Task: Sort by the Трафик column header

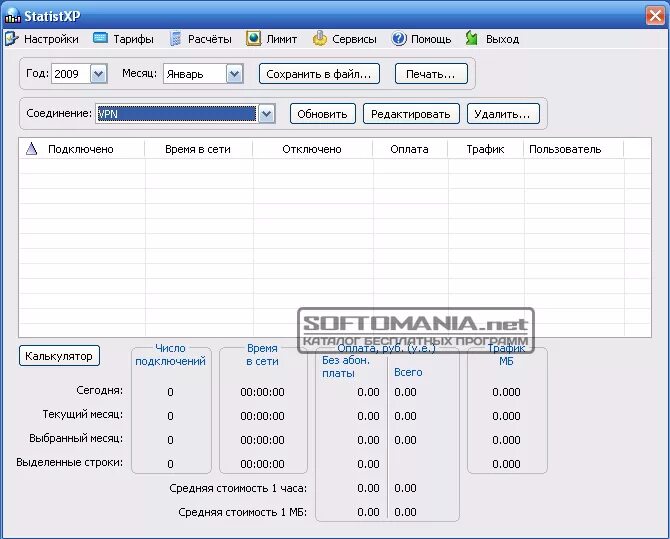Action: [485, 149]
